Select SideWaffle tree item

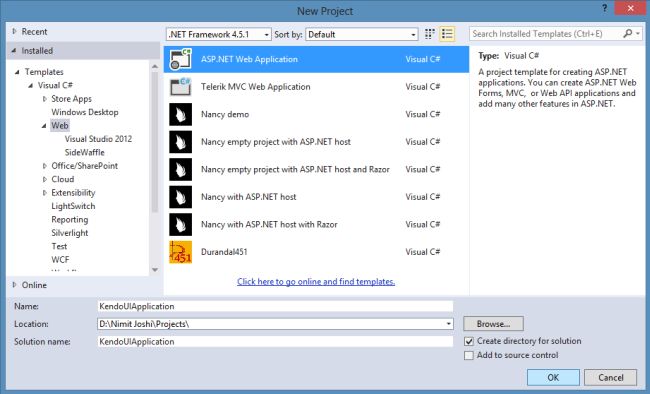click(85, 153)
